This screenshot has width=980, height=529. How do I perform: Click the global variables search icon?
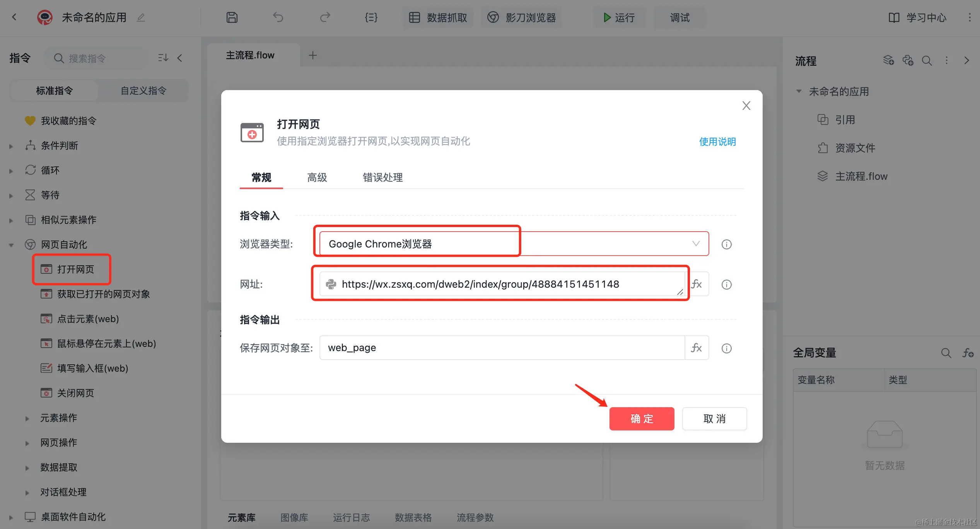pos(946,353)
